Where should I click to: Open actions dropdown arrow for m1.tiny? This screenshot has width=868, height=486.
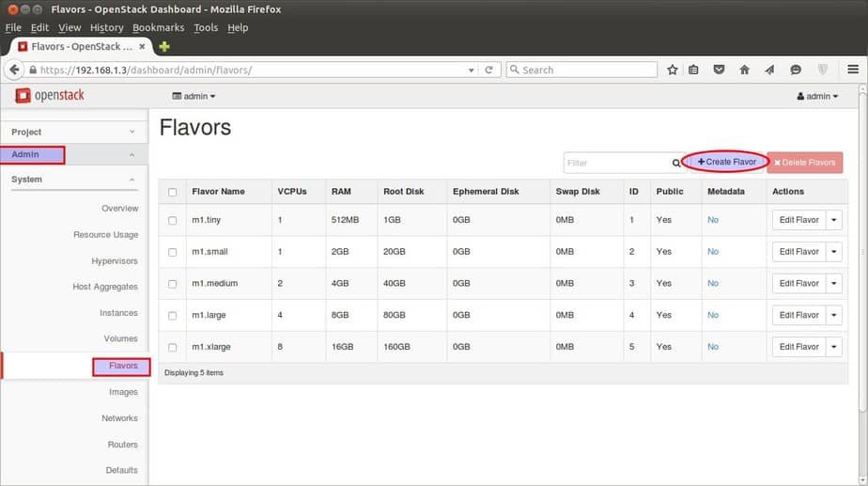coord(834,220)
